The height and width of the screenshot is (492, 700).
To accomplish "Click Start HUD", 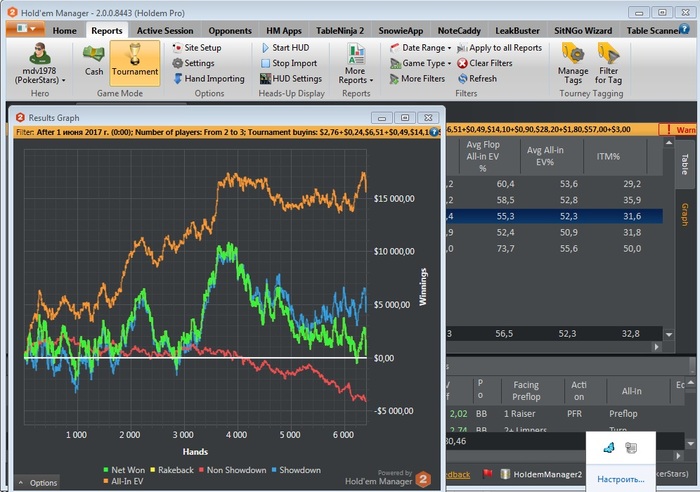I will pos(285,48).
